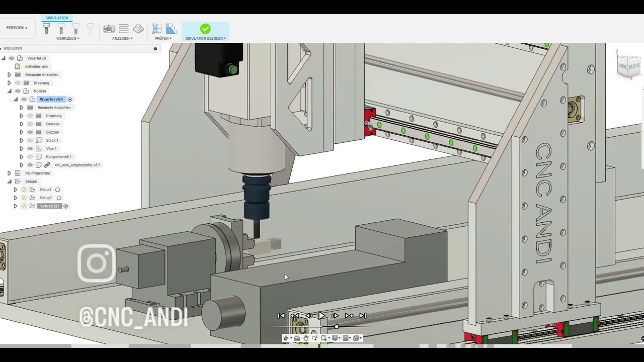Hide the Skizzen folder

(30, 132)
